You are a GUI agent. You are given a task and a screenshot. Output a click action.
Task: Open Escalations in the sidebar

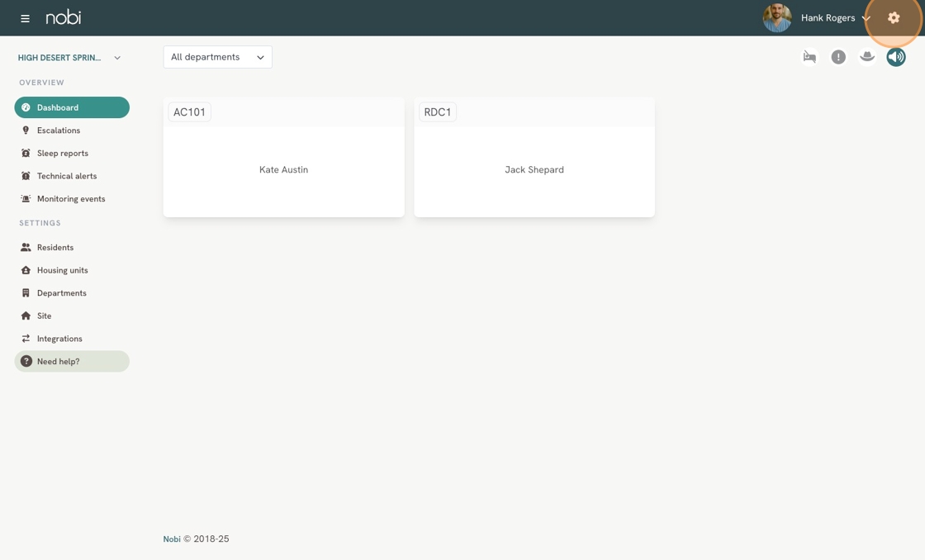tap(59, 131)
